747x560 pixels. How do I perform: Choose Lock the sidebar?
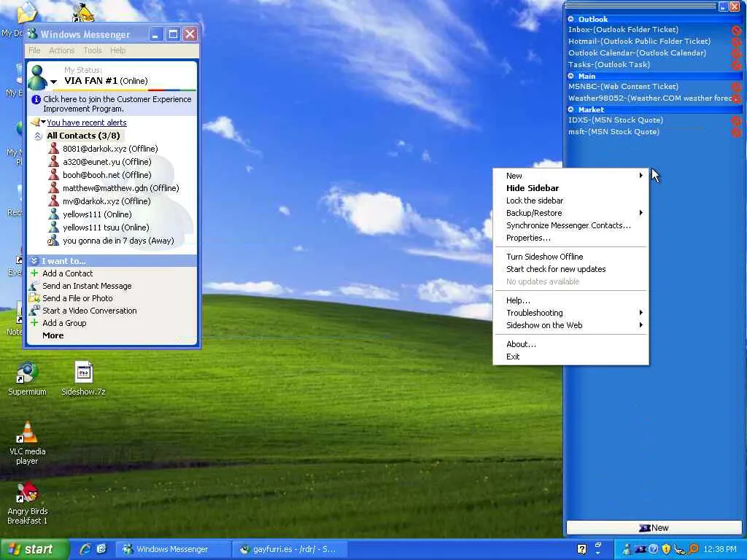570,201
